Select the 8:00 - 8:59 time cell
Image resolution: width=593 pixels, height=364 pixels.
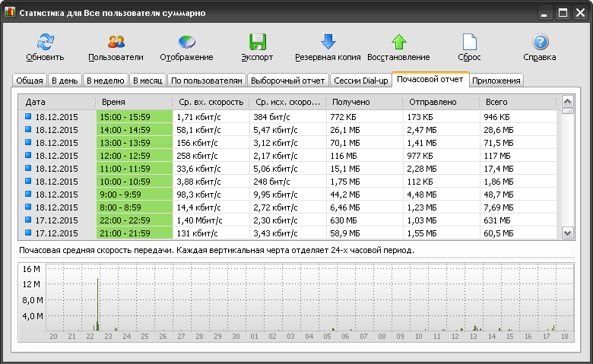tap(135, 207)
